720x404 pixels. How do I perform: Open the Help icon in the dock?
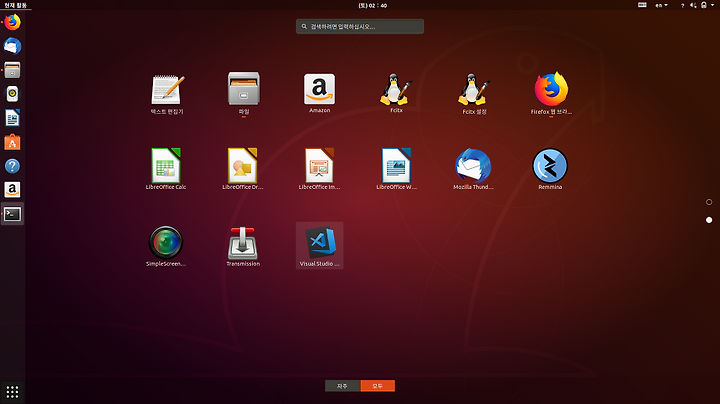(12, 166)
